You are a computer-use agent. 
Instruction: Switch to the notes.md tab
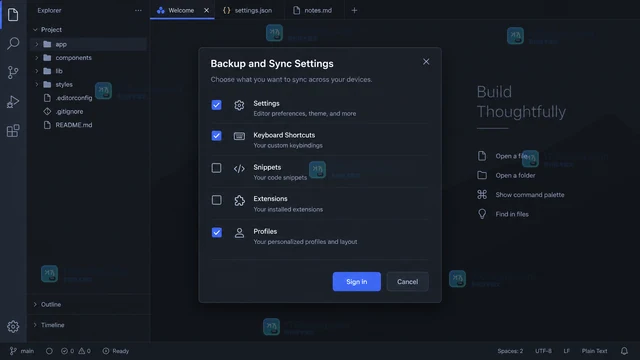click(313, 10)
